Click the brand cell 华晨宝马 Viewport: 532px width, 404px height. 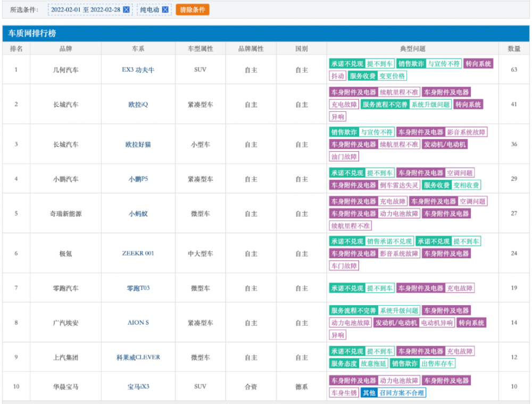tap(65, 386)
